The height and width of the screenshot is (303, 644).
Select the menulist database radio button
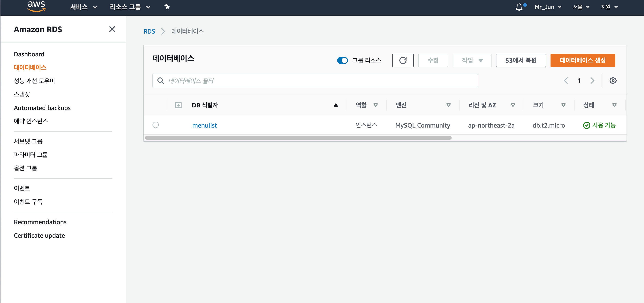pyautogui.click(x=155, y=125)
